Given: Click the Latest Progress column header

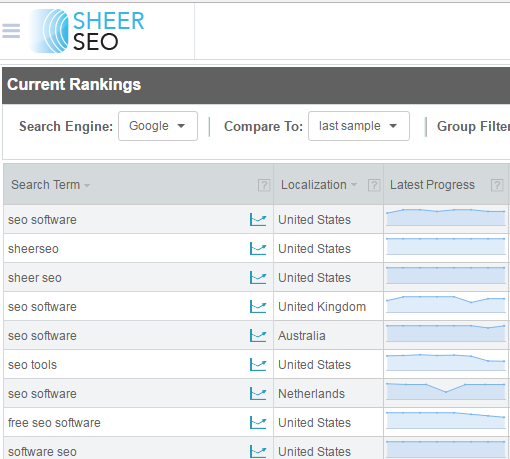Looking at the screenshot, I should 432,185.
